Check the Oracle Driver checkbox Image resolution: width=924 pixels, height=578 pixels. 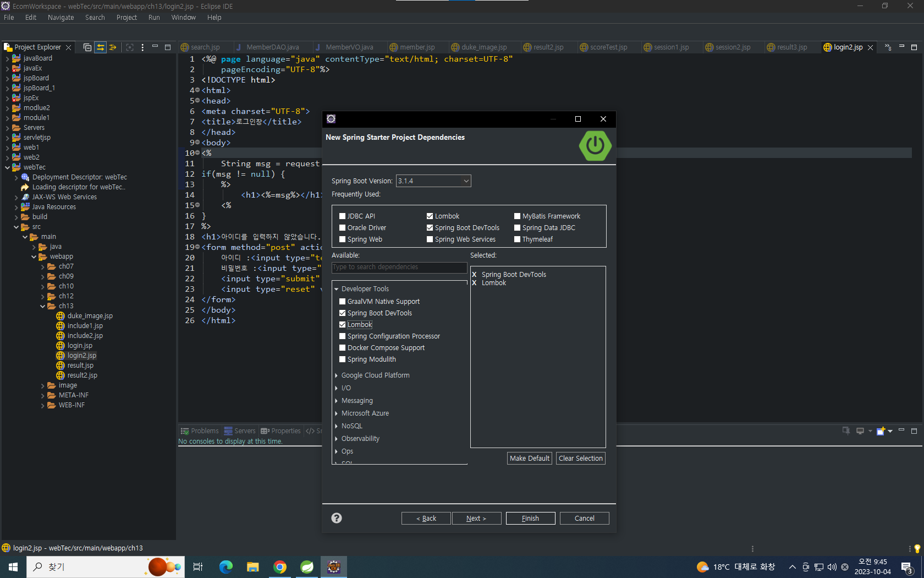point(342,228)
